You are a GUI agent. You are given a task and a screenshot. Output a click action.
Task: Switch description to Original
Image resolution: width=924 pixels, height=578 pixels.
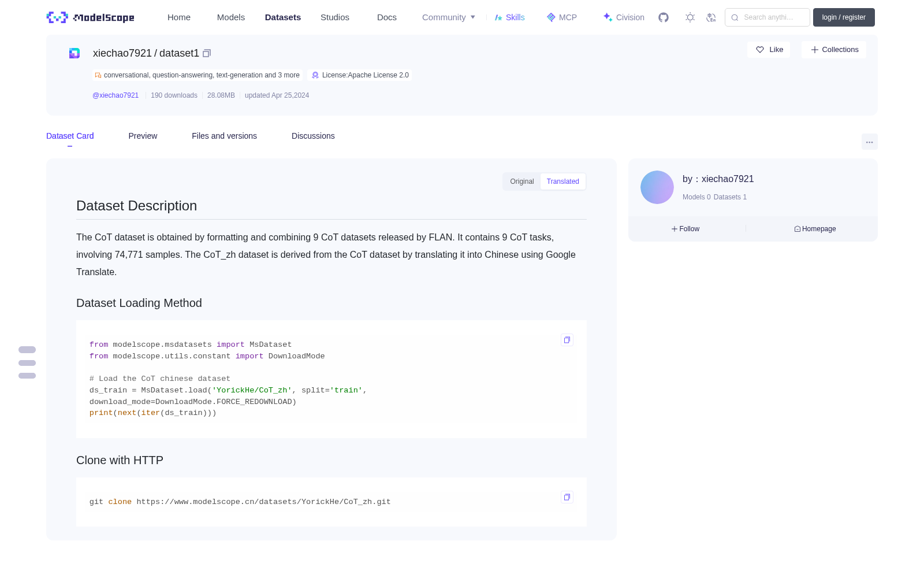click(522, 181)
